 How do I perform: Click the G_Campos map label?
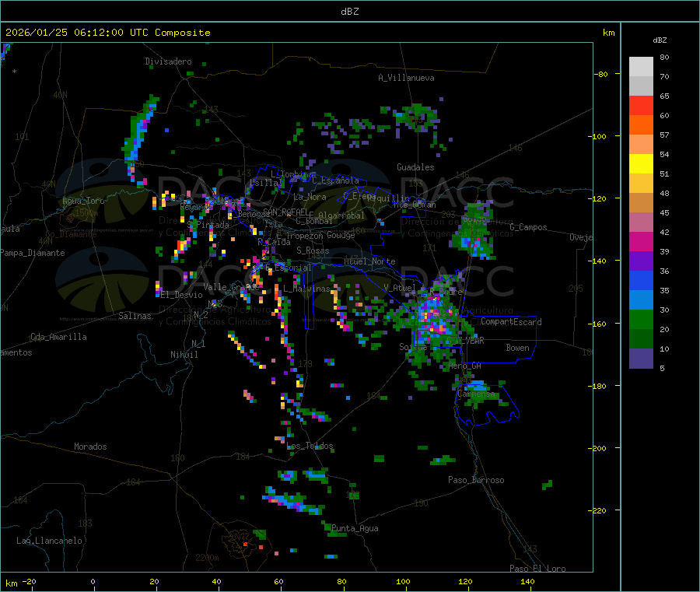(528, 227)
